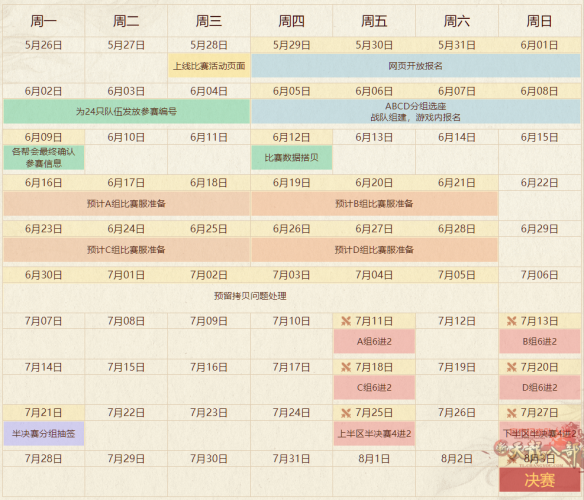584x500 pixels.
Task: Click the crossed-swords icon beside 7月25日
Action: point(346,413)
